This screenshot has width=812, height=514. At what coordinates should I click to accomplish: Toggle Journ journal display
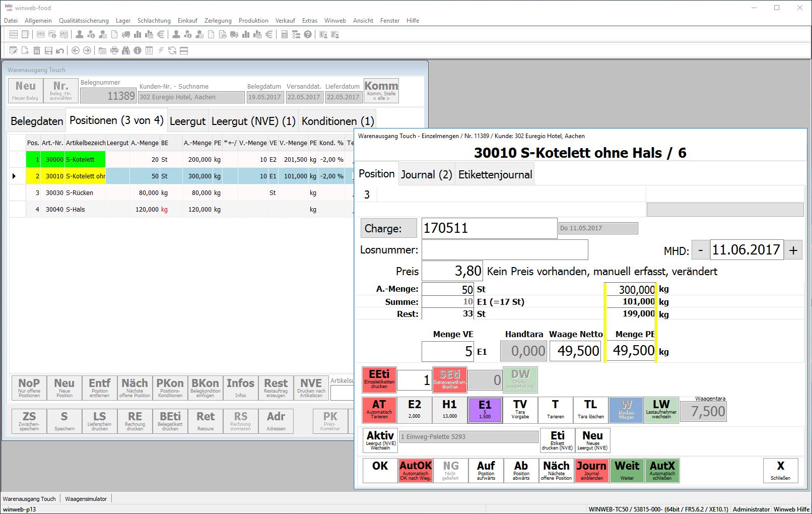click(592, 471)
